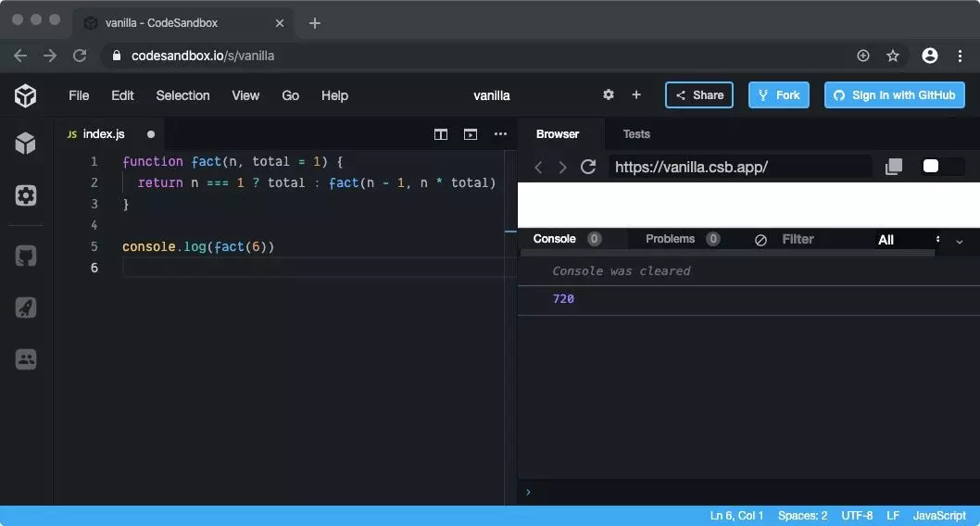Collapse the console panel with chevron

click(x=960, y=241)
